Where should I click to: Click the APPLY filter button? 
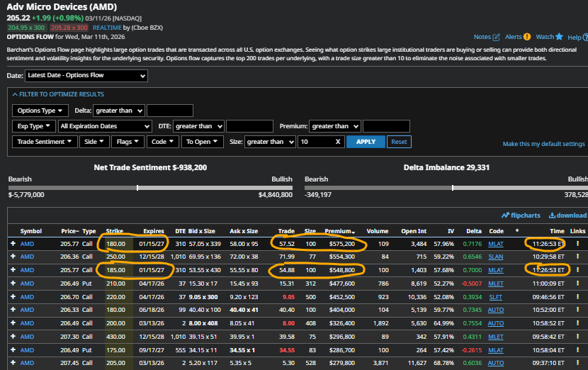click(x=366, y=142)
